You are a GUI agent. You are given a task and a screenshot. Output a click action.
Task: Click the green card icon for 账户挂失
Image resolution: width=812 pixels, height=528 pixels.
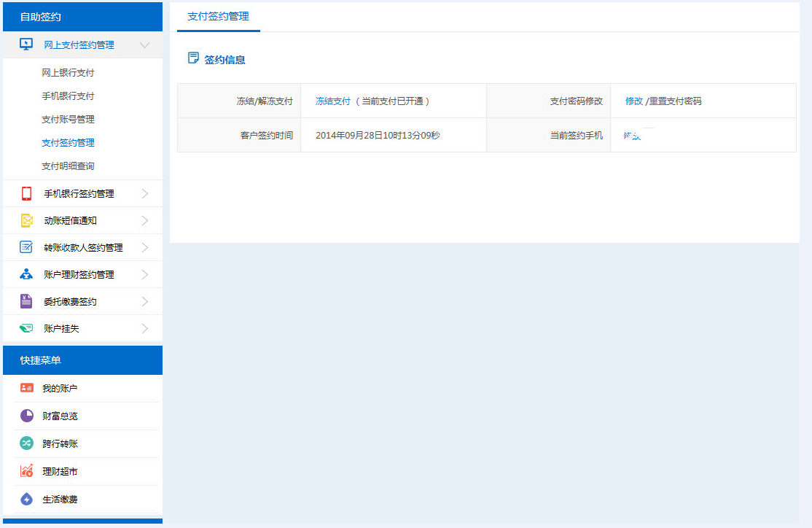[x=26, y=328]
